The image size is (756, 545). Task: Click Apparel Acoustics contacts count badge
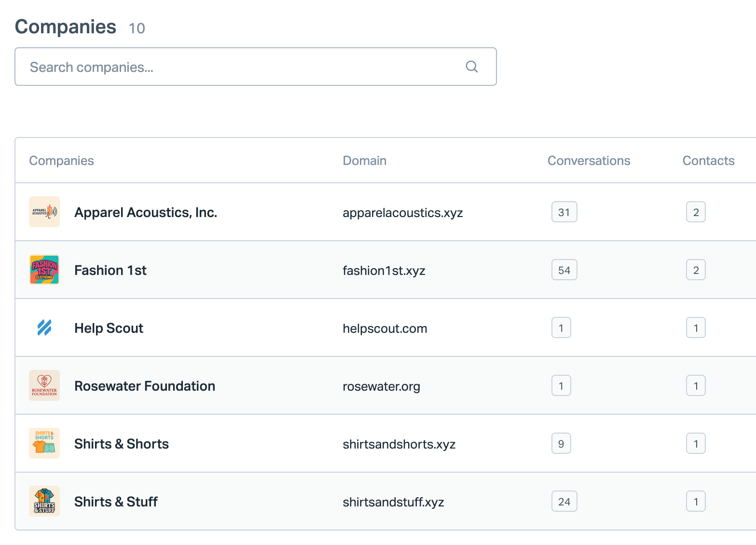pyautogui.click(x=696, y=212)
